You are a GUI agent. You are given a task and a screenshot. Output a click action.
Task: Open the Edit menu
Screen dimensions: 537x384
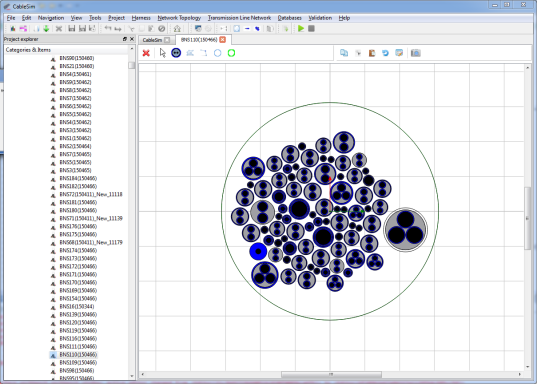point(26,18)
